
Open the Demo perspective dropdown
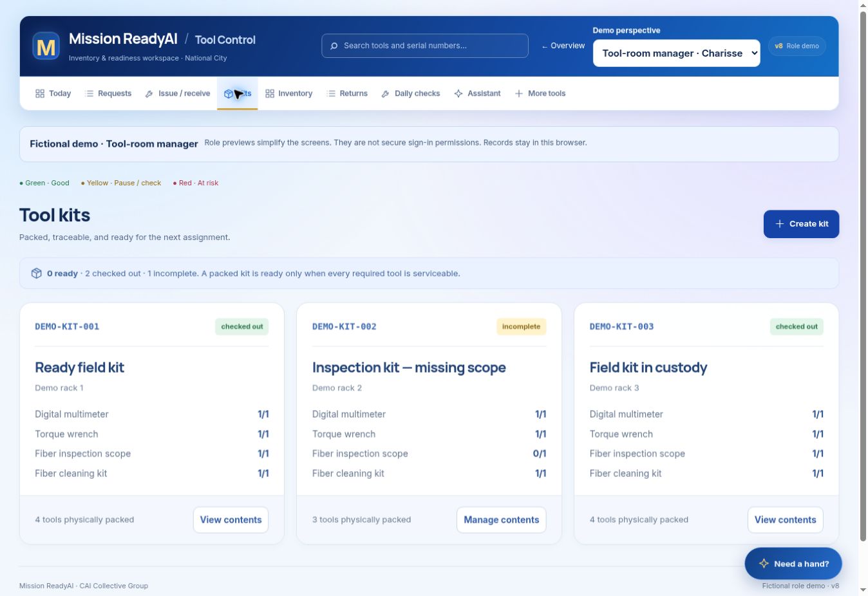click(676, 53)
